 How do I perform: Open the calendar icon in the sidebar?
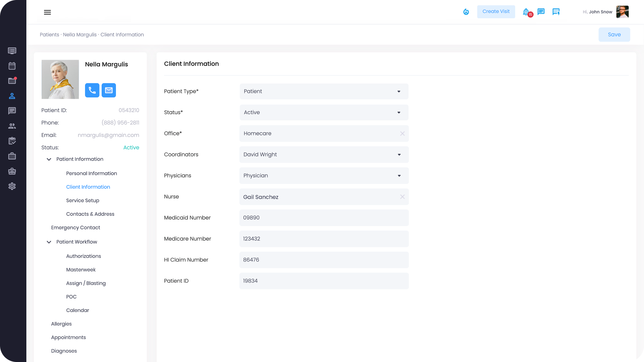(12, 66)
